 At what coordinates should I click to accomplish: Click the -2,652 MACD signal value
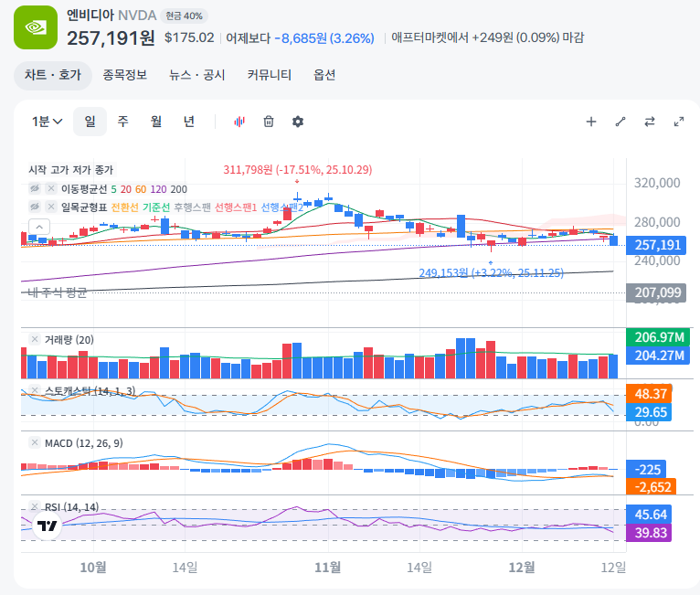click(x=652, y=486)
